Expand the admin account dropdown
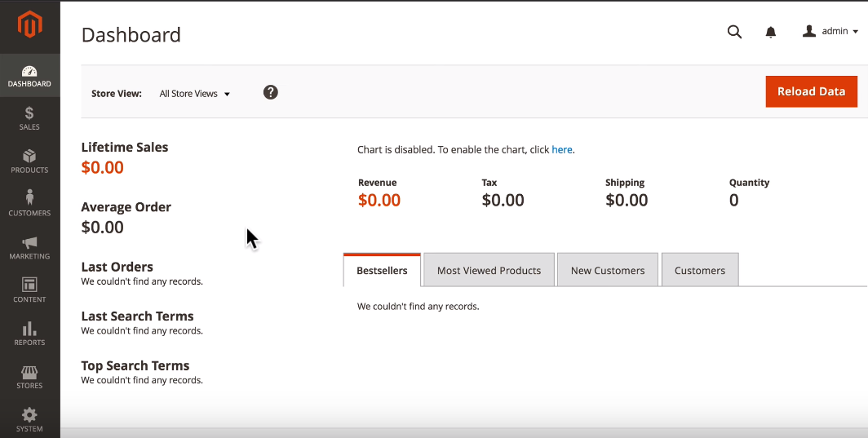868x438 pixels. pyautogui.click(x=830, y=32)
